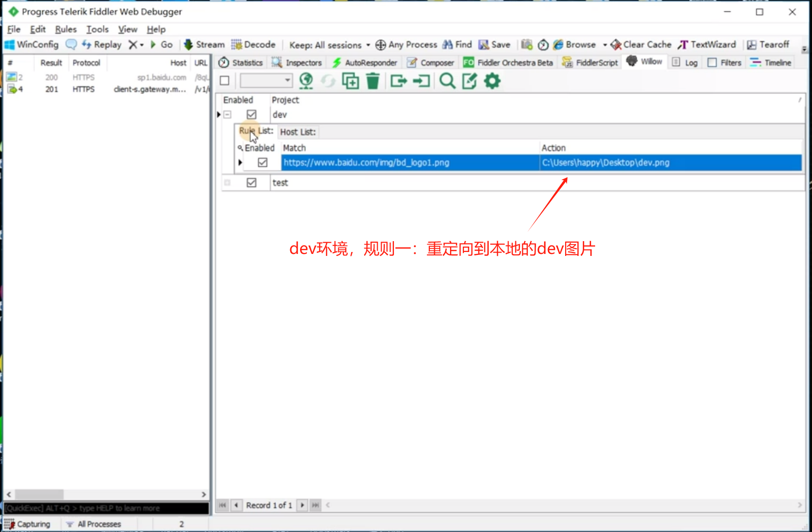Switch to the Log tab
Image resolution: width=812 pixels, height=532 pixels.
(685, 63)
